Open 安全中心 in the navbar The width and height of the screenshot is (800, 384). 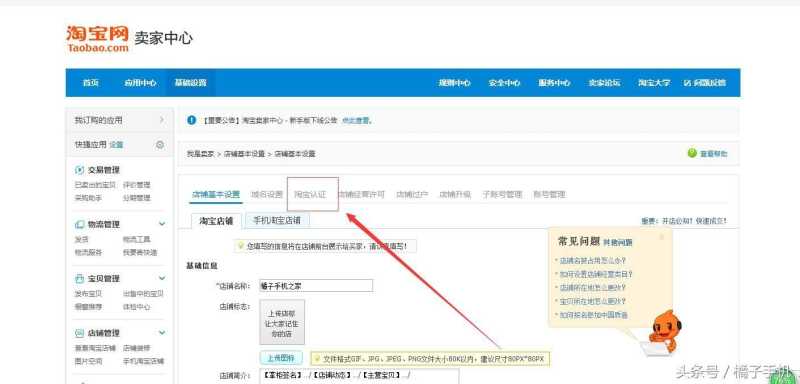tap(504, 83)
